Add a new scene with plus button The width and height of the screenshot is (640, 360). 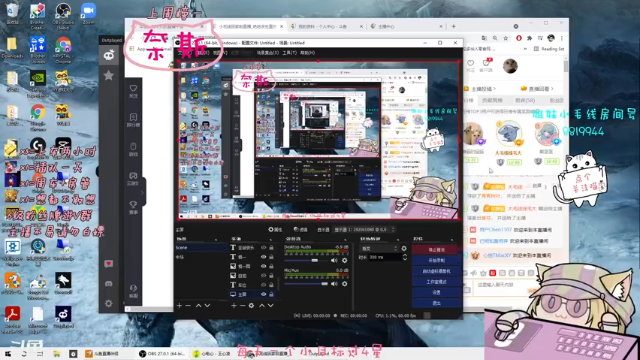click(179, 305)
